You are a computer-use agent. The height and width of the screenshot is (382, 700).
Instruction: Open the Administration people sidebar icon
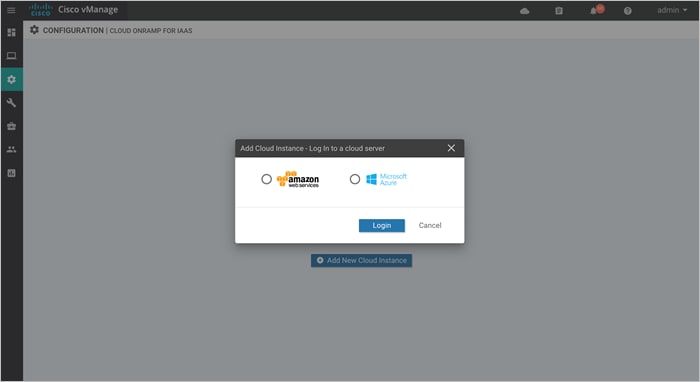(x=12, y=149)
